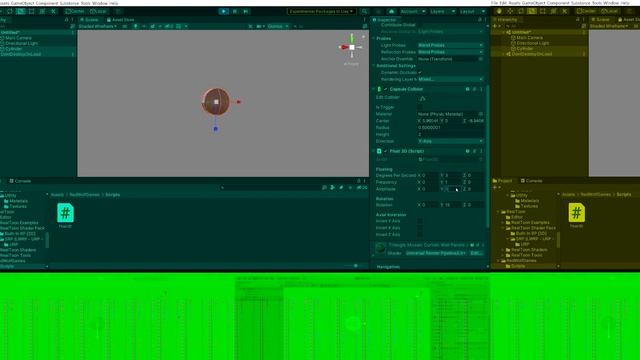Open the File menu in yellow window

494,3
